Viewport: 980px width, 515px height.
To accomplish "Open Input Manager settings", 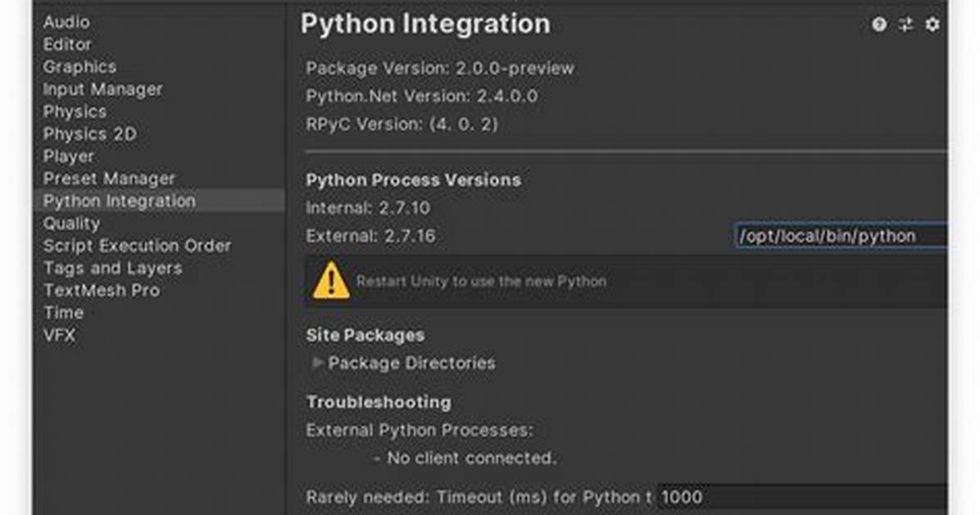I will click(x=102, y=89).
